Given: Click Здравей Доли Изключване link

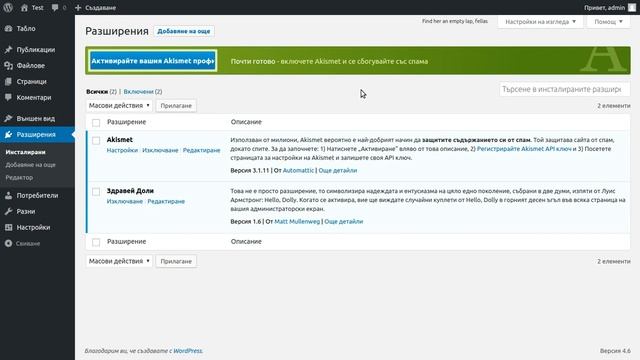Looking at the screenshot, I should 124,201.
